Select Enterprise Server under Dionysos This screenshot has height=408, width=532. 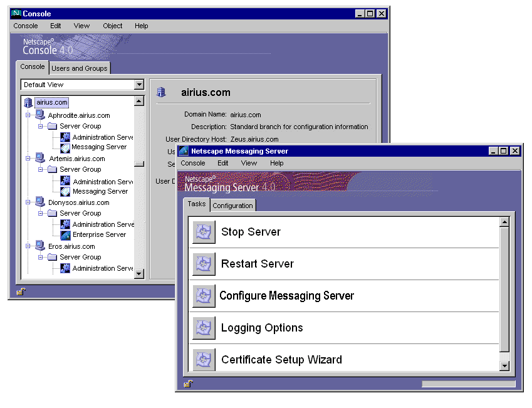[99, 234]
